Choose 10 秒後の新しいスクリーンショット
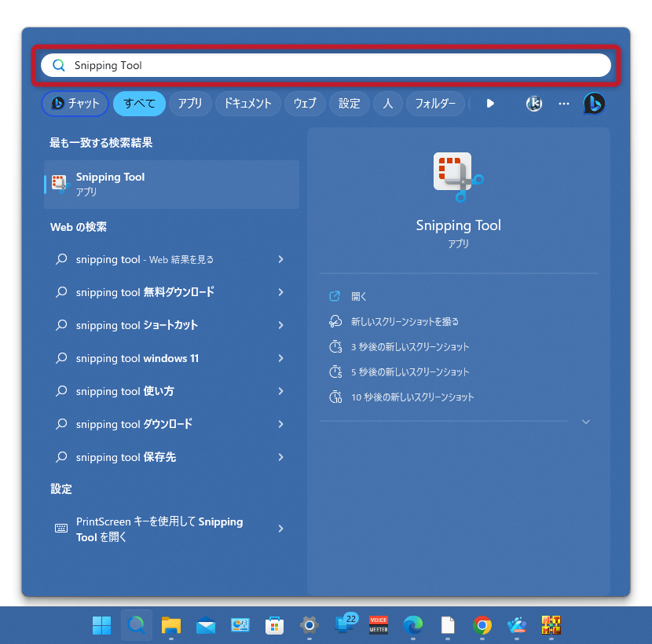 [x=412, y=397]
